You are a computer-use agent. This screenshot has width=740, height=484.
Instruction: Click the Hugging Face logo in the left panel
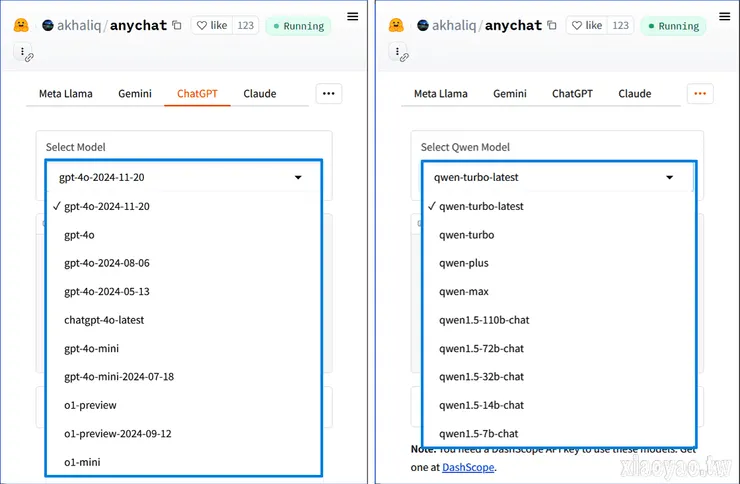[21, 25]
